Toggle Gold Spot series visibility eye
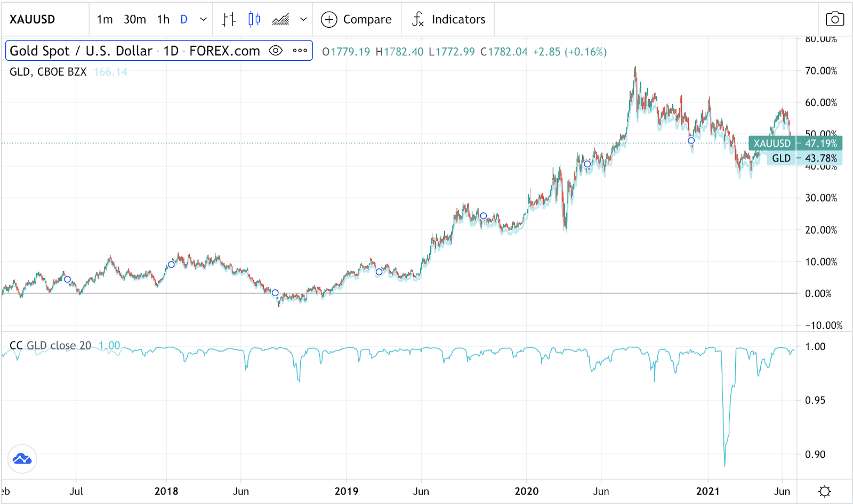 [x=276, y=51]
